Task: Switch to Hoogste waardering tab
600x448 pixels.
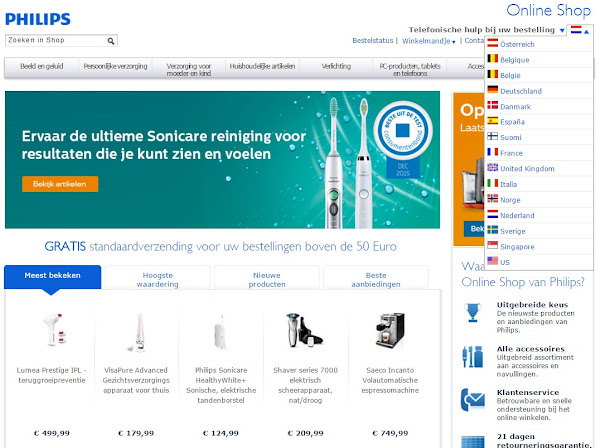Action: (x=158, y=278)
